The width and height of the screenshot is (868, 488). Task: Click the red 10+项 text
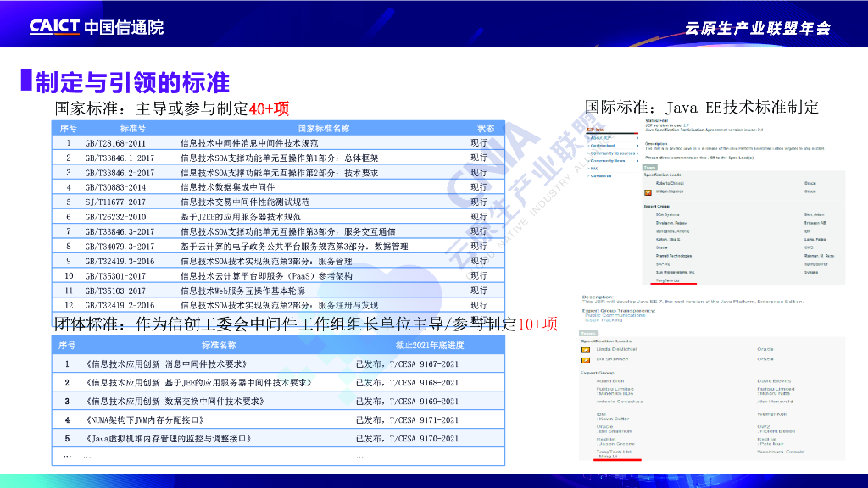pyautogui.click(x=537, y=324)
